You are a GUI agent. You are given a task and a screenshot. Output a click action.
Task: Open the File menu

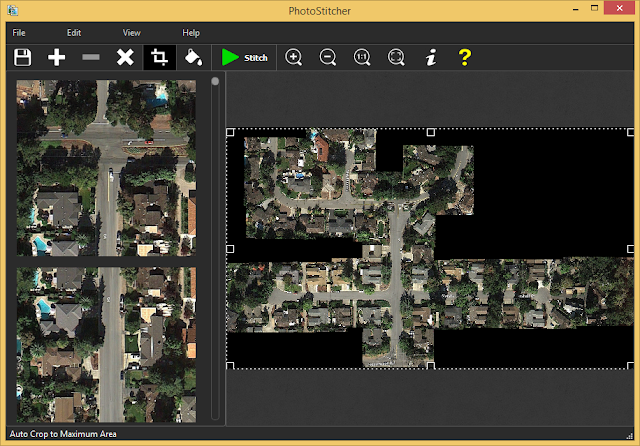pyautogui.click(x=19, y=33)
